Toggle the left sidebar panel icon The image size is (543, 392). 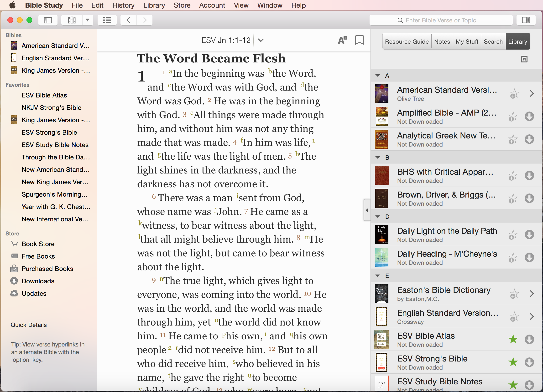click(48, 20)
